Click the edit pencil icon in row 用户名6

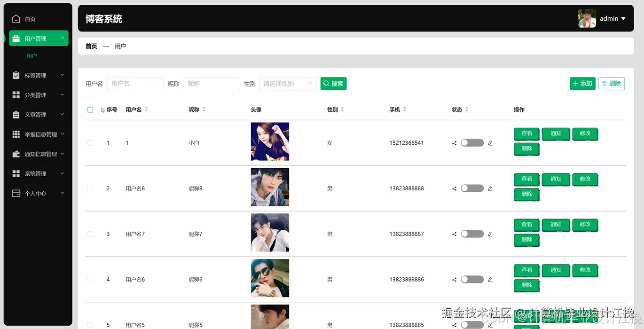490,280
